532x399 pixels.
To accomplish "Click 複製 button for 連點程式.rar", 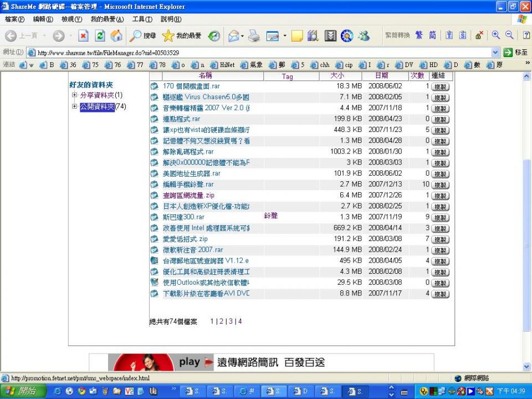I will click(x=440, y=119).
